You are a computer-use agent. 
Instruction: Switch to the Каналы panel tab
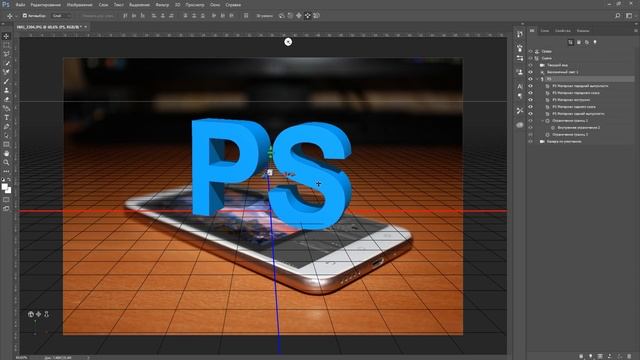(583, 31)
